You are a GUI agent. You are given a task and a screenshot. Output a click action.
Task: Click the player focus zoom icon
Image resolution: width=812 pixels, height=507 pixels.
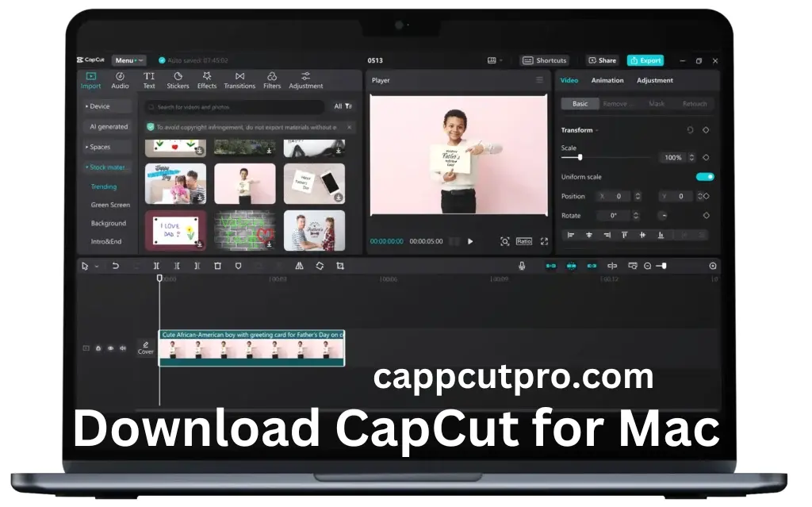coord(505,241)
